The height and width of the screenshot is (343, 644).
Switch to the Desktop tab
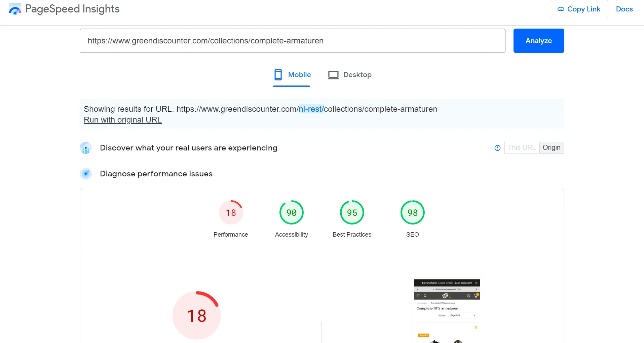pyautogui.click(x=349, y=75)
